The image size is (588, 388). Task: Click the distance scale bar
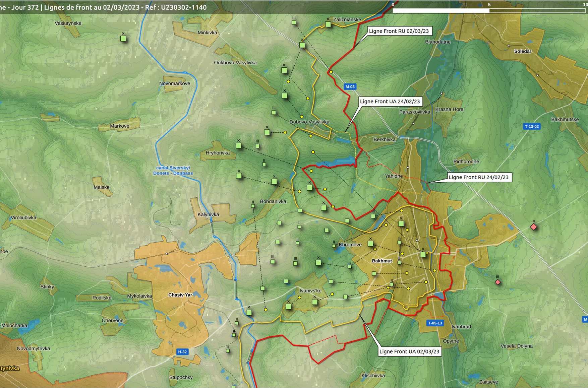[x=489, y=10]
